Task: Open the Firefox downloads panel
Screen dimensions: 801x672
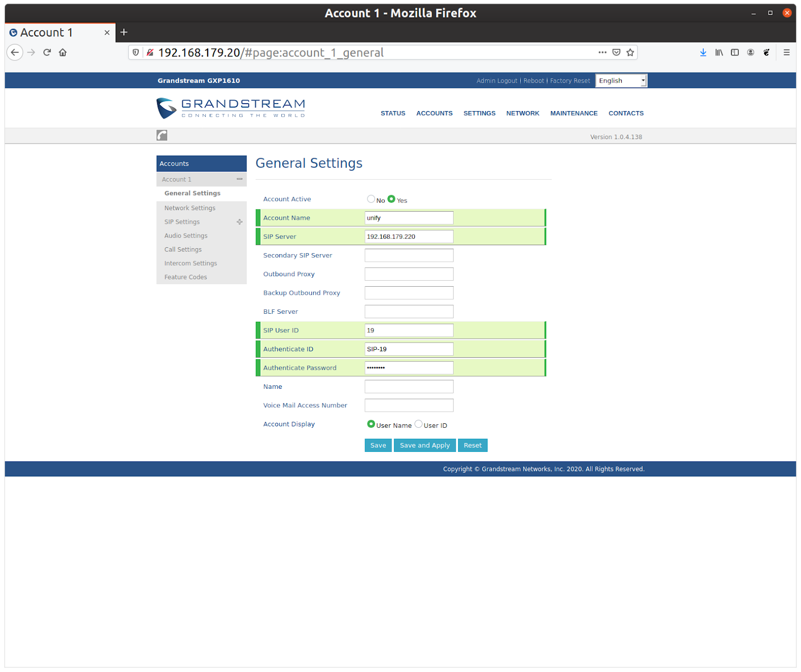Action: [703, 53]
